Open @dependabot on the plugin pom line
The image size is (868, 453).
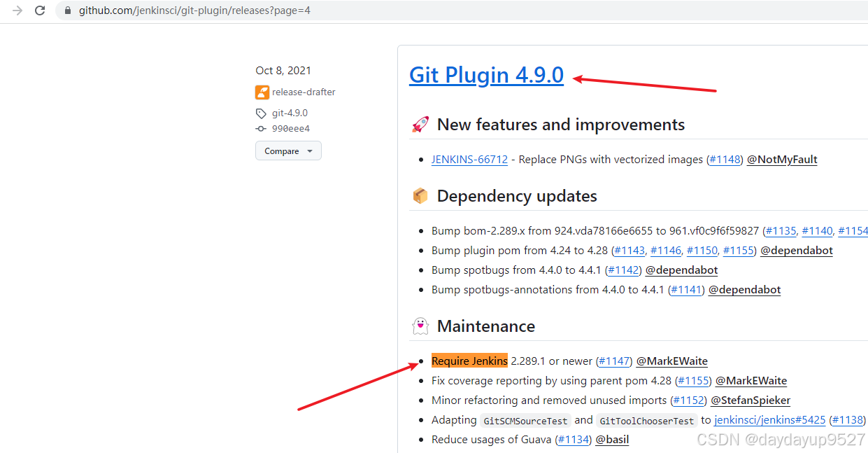797,251
